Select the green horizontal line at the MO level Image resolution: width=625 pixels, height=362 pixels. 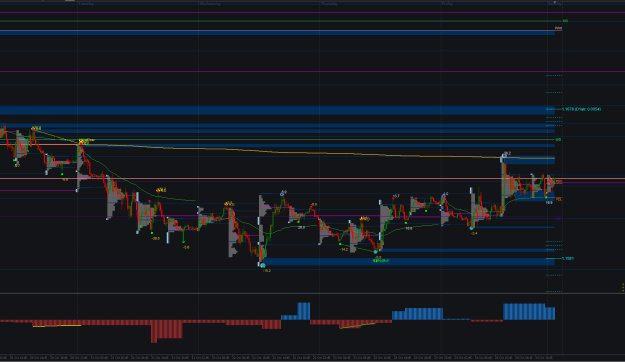[281, 21]
